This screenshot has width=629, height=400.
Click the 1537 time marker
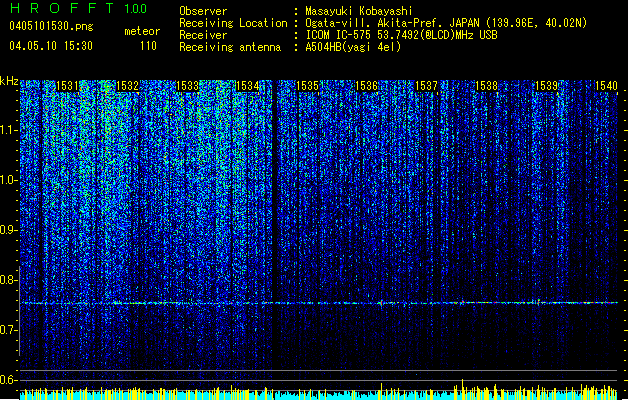coord(426,86)
